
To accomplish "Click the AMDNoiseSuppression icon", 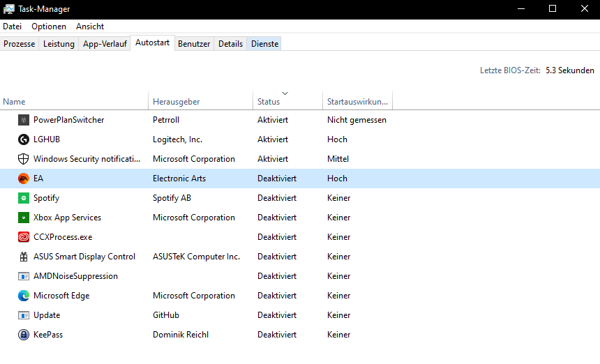I will (23, 276).
